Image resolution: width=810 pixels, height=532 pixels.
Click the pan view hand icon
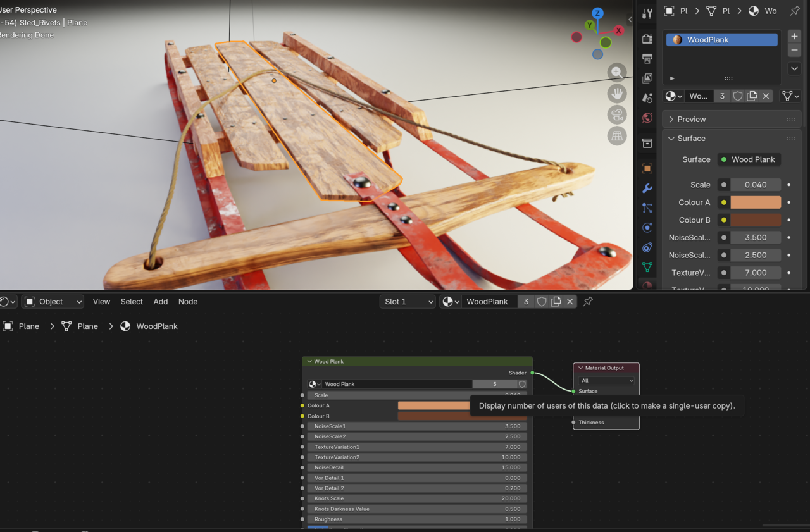click(x=617, y=94)
